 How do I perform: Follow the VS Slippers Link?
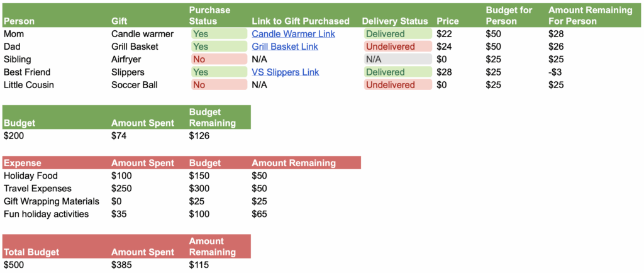tap(286, 72)
